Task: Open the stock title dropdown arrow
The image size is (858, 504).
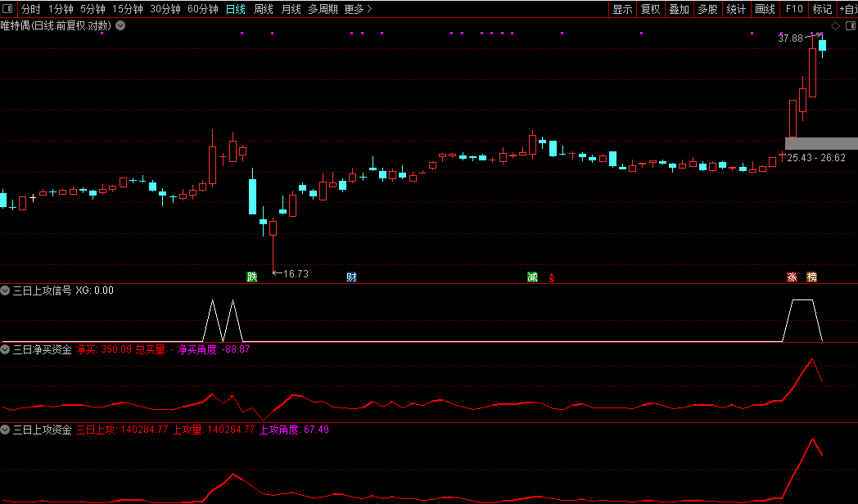Action: click(120, 25)
